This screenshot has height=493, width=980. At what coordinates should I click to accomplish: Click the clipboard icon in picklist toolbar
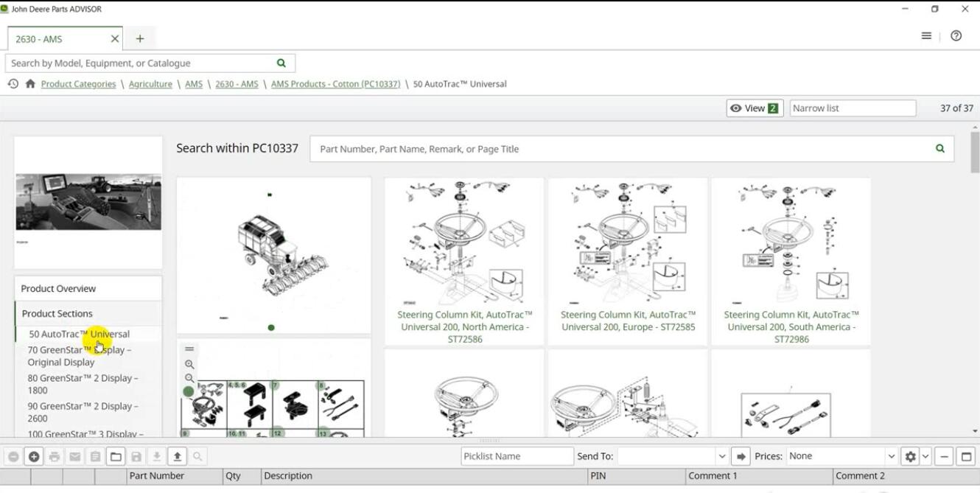click(x=96, y=457)
